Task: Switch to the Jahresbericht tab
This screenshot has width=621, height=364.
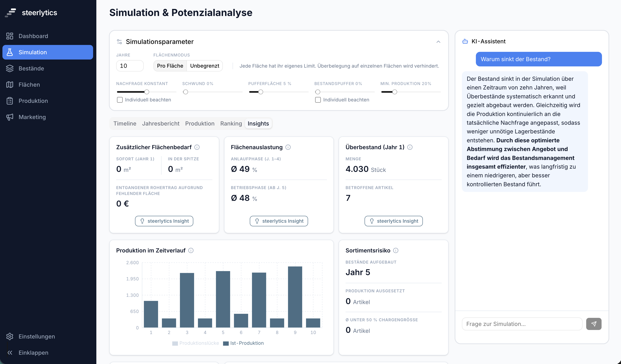Action: pyautogui.click(x=161, y=123)
